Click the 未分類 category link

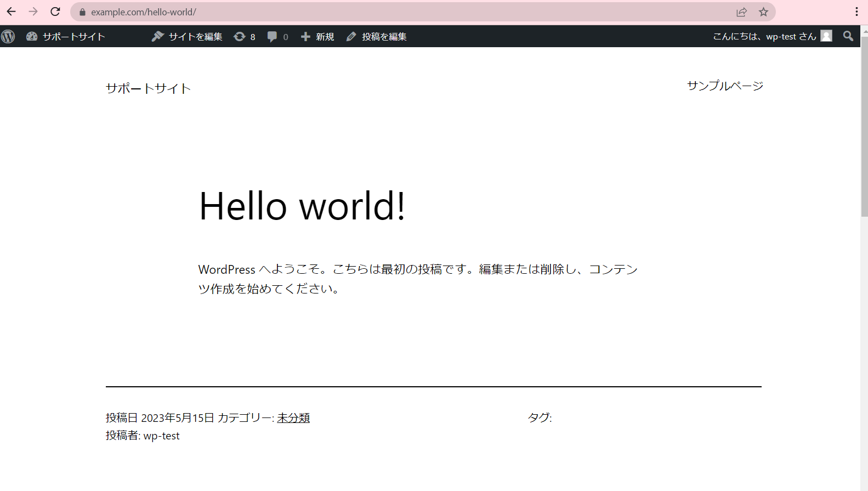293,418
